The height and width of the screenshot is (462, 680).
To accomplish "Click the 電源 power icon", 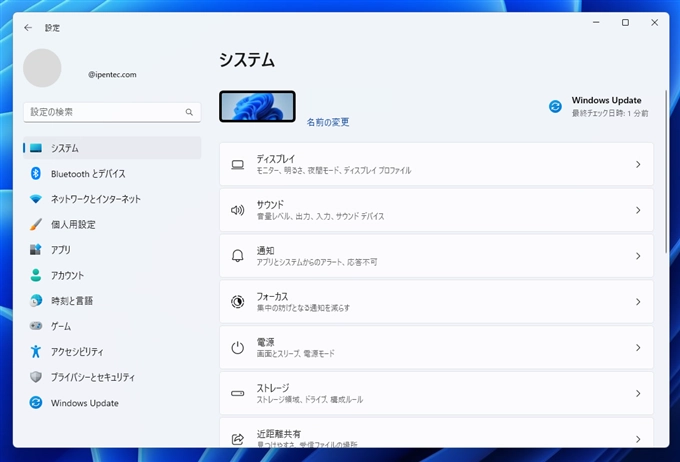I will [x=237, y=347].
